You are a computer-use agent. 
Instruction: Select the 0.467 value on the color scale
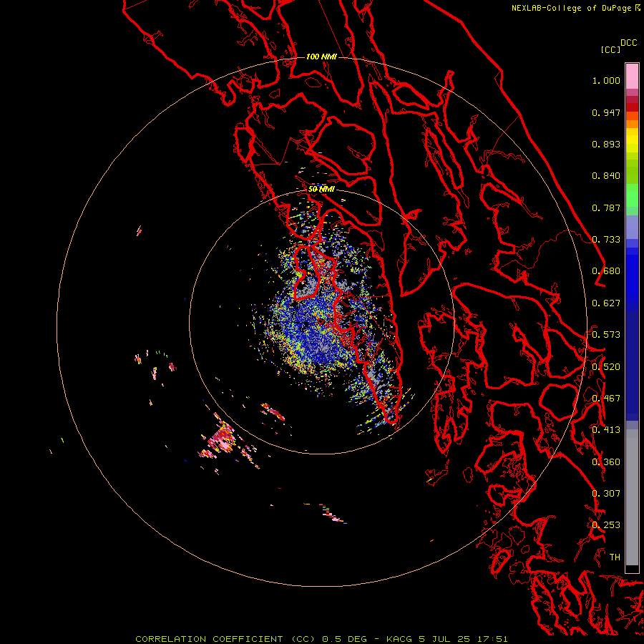606,399
